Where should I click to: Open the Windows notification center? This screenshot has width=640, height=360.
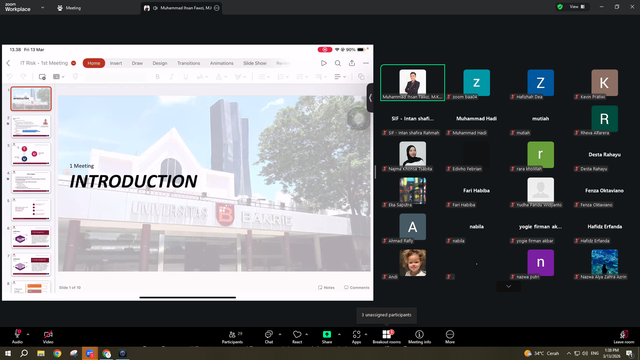(x=630, y=353)
